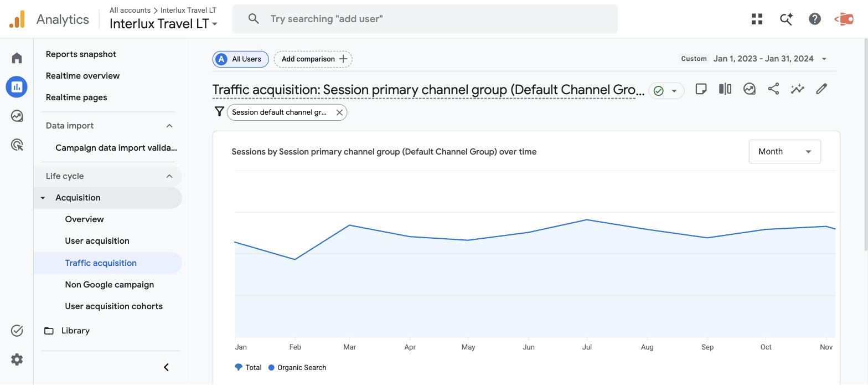Click the page vertical scrollbar
The width and height of the screenshot is (868, 385).
click(866, 144)
